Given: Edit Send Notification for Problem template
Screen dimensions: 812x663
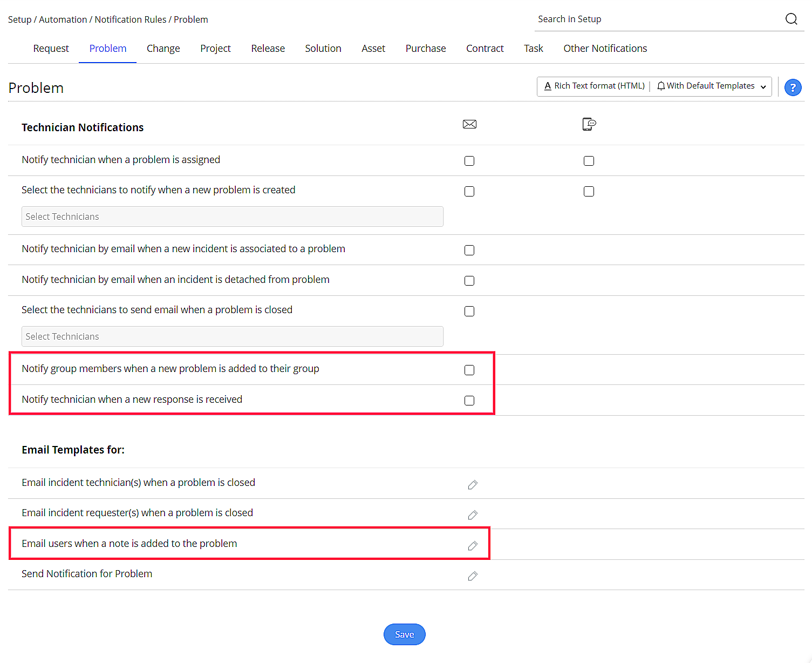Looking at the screenshot, I should (x=473, y=576).
